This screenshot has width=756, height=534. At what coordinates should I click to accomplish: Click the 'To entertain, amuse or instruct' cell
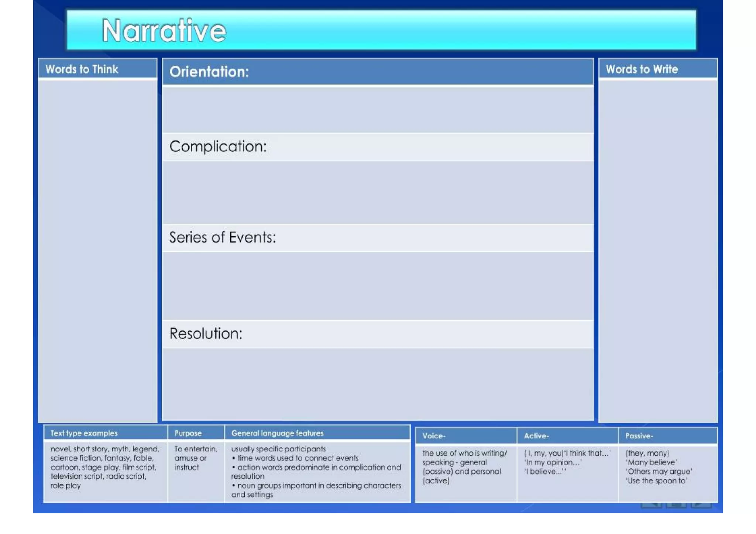pyautogui.click(x=196, y=472)
